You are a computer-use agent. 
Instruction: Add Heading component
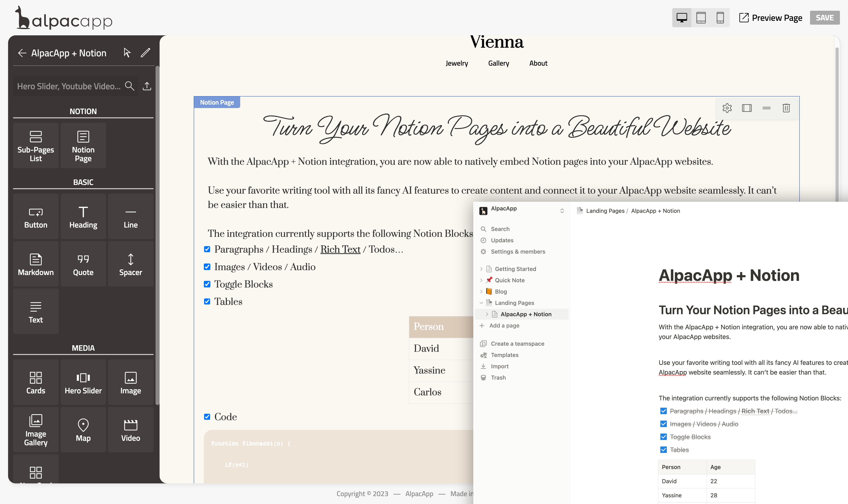coord(83,216)
